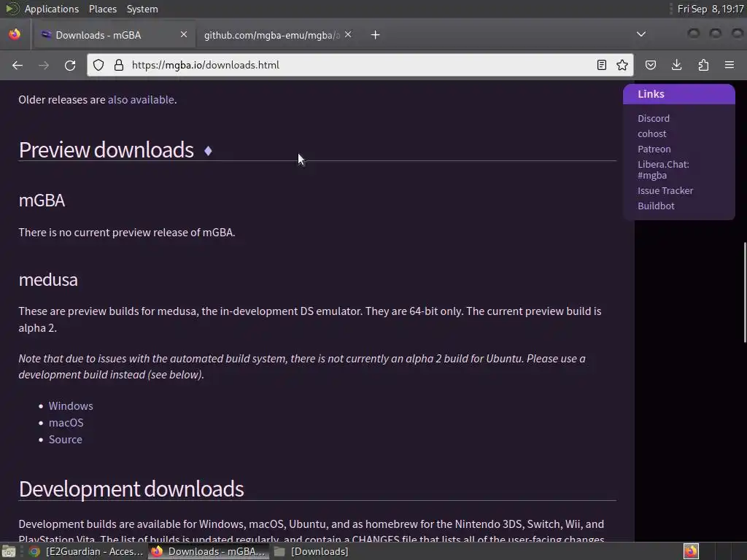The image size is (747, 560).
Task: Toggle reader view in address bar
Action: pos(601,65)
